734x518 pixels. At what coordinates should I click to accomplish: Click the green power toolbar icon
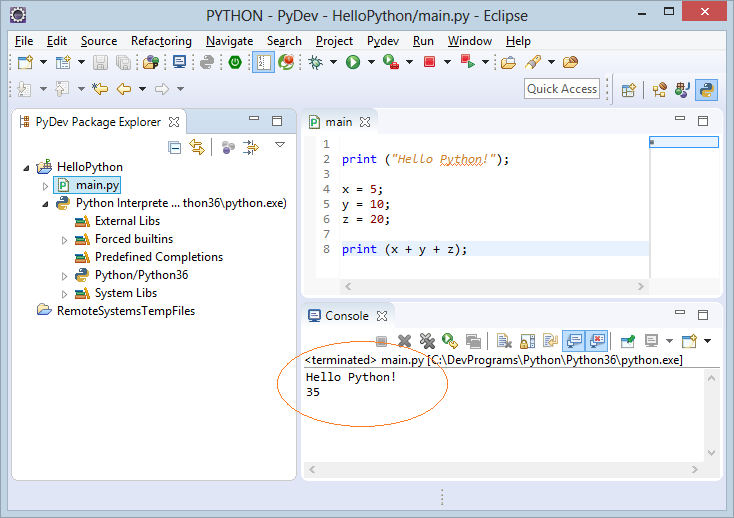[235, 62]
